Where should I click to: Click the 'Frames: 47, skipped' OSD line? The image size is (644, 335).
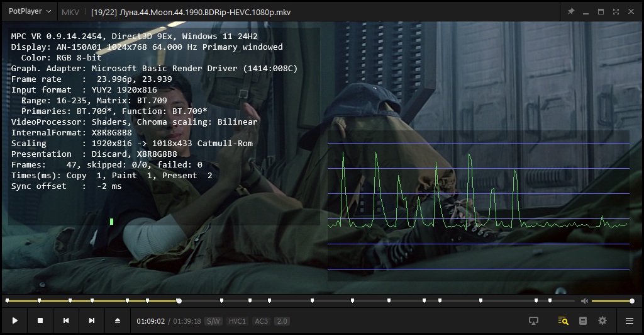pos(107,164)
